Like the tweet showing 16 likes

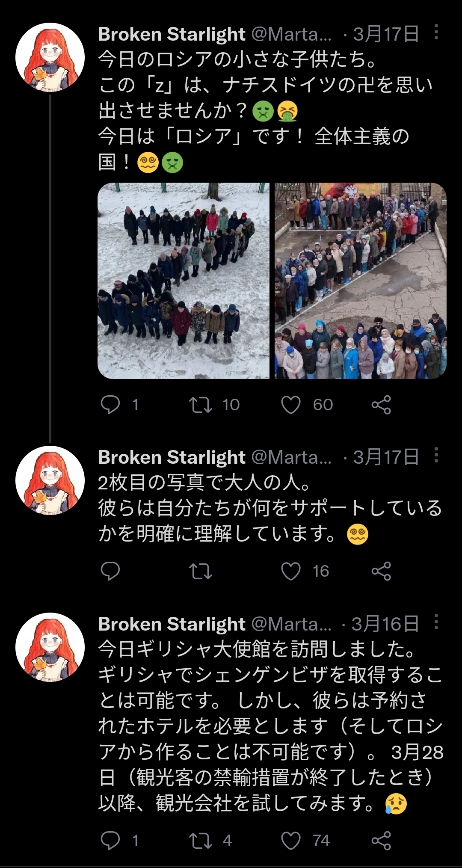click(x=291, y=571)
